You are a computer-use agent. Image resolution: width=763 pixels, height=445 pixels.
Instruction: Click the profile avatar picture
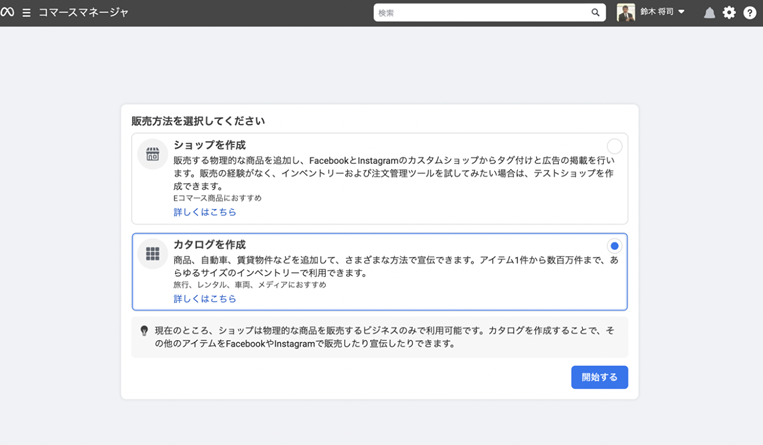click(626, 13)
